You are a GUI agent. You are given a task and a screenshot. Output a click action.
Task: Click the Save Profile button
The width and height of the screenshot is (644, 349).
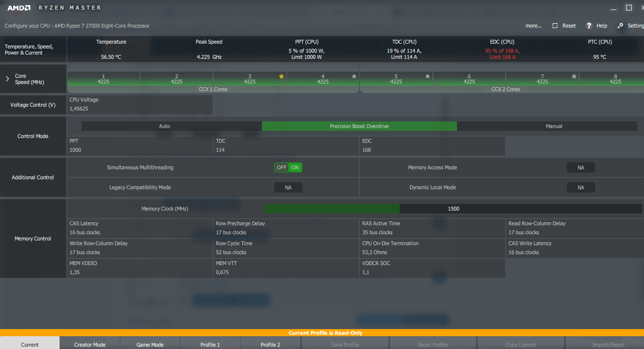345,343
